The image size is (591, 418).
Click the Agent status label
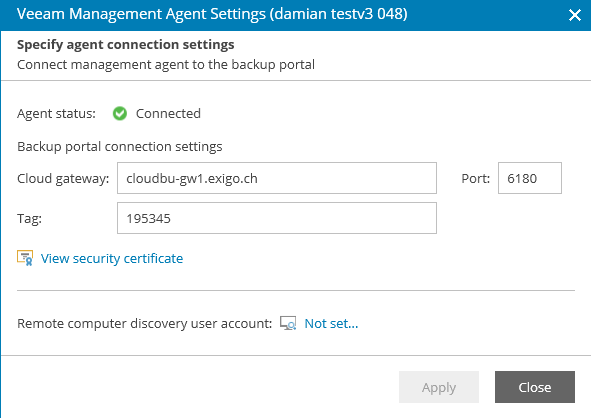[x=57, y=113]
